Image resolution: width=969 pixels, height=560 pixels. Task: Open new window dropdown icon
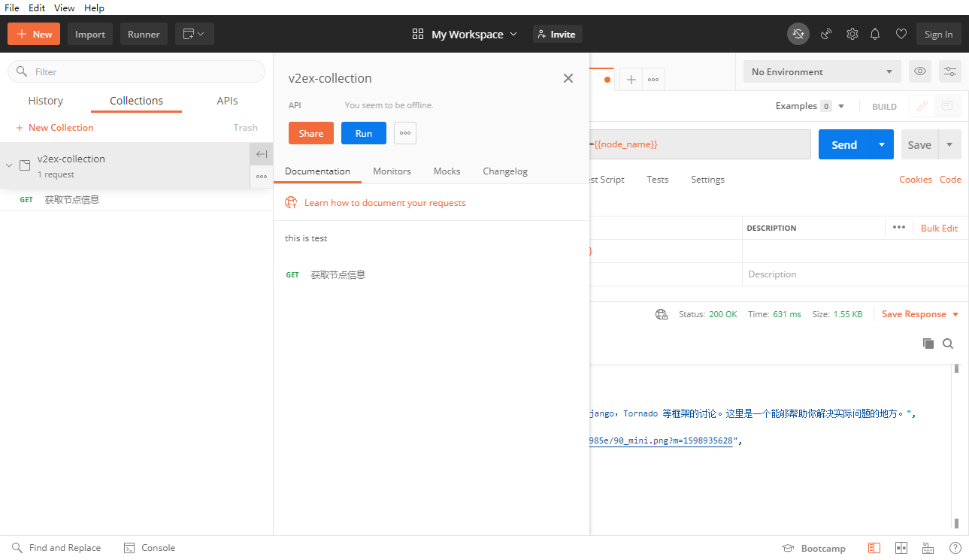click(195, 34)
